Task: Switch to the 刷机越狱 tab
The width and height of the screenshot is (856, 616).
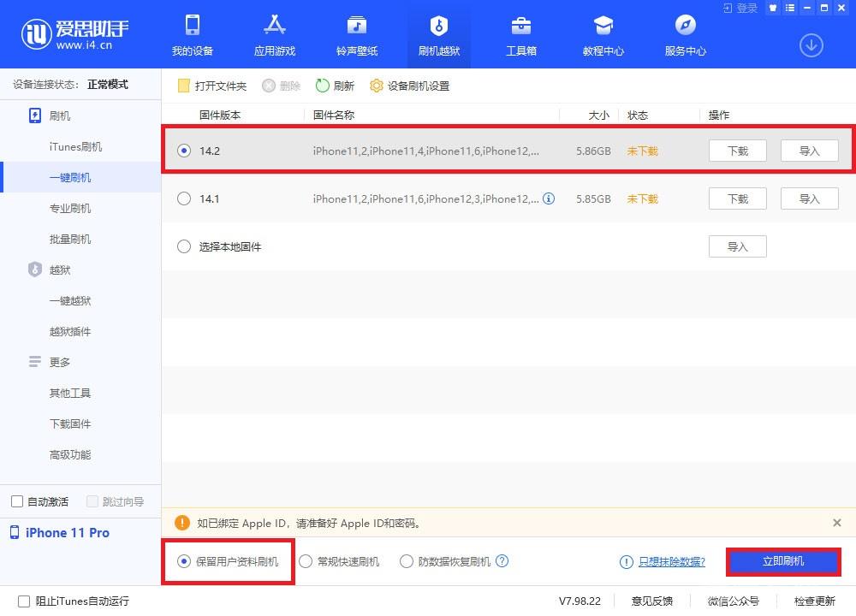Action: coord(438,34)
